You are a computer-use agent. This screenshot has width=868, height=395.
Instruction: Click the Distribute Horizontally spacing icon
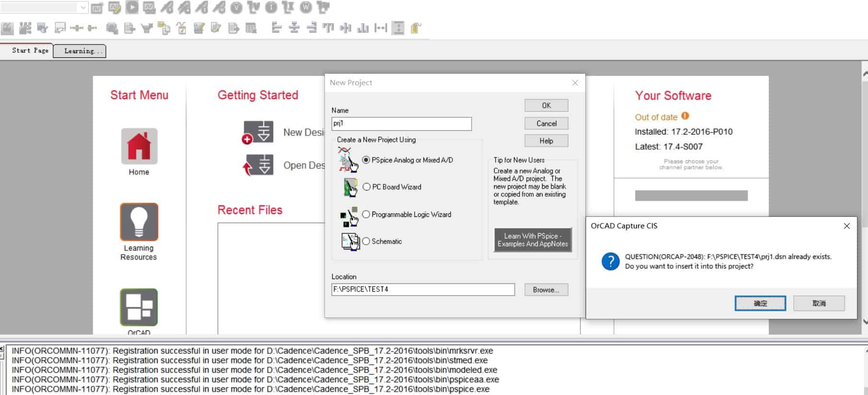381,28
